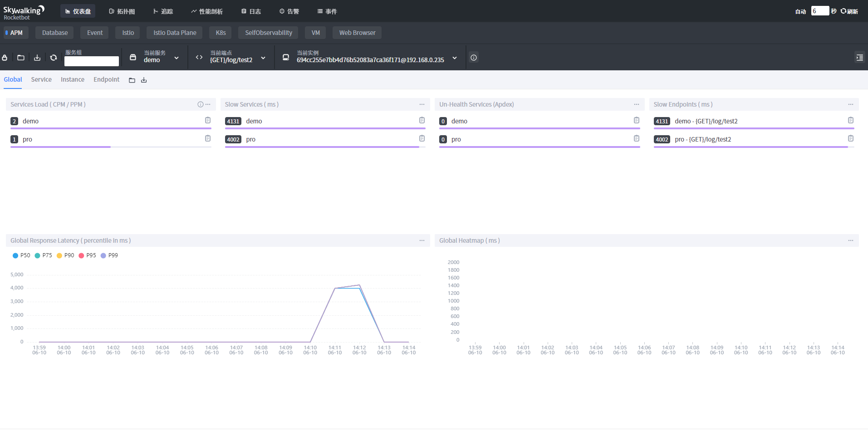Viewport: 868px width, 431px height.
Task: Toggle the P75 legend series
Action: pyautogui.click(x=44, y=255)
